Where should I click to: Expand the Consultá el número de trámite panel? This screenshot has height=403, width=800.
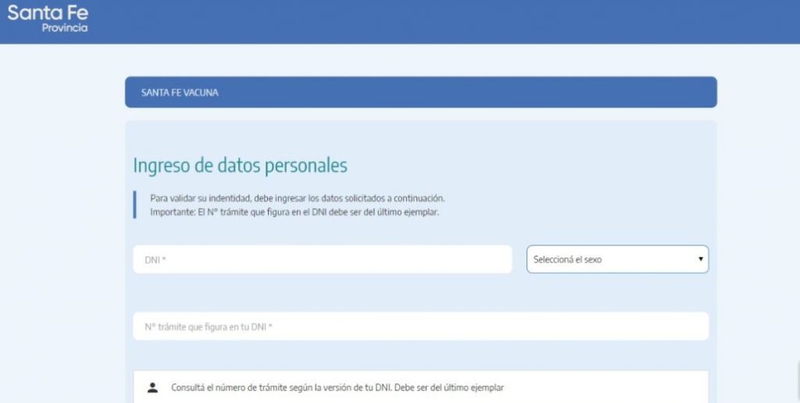(x=420, y=387)
